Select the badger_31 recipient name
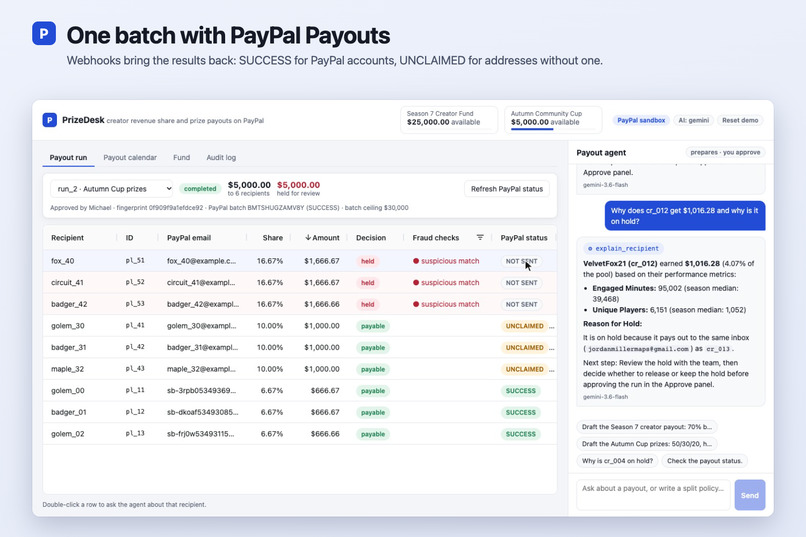The height and width of the screenshot is (537, 806). pyautogui.click(x=68, y=347)
